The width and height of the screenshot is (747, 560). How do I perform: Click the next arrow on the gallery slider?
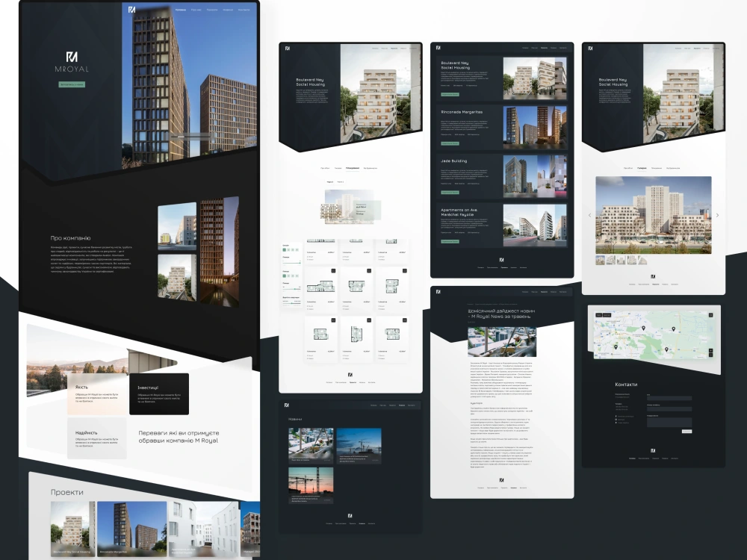(717, 215)
